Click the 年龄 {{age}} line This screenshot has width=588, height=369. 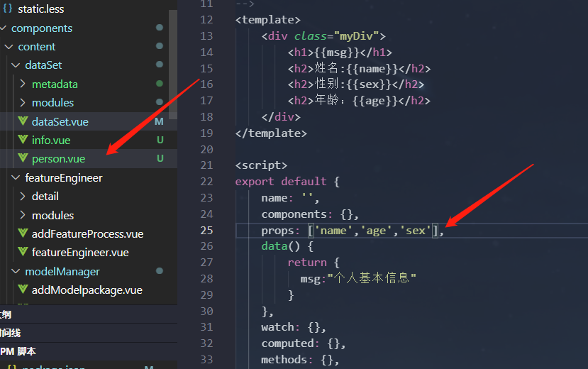pyautogui.click(x=359, y=101)
